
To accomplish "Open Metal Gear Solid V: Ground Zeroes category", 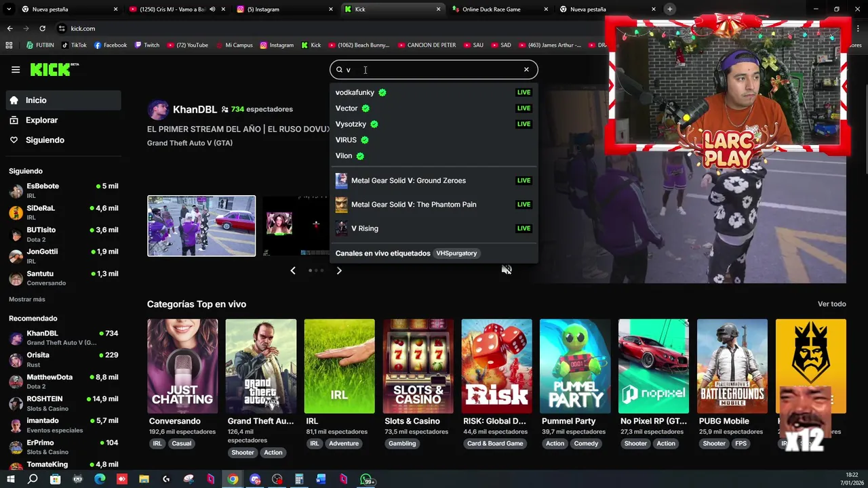I will pyautogui.click(x=433, y=180).
